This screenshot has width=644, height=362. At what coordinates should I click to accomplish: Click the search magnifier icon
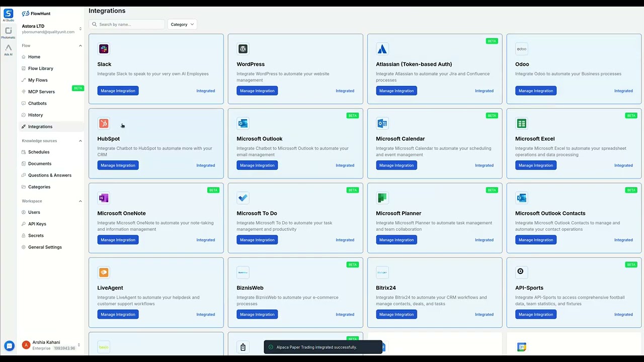(94, 24)
